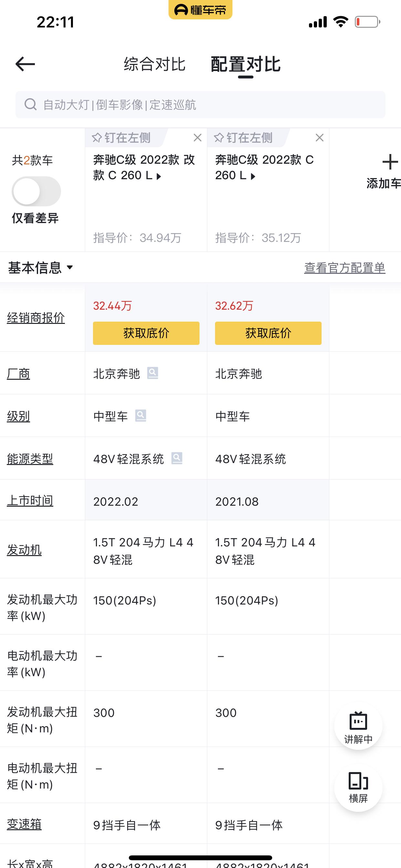Tap the 32.62万 dealer price
The width and height of the screenshot is (401, 868).
(234, 305)
